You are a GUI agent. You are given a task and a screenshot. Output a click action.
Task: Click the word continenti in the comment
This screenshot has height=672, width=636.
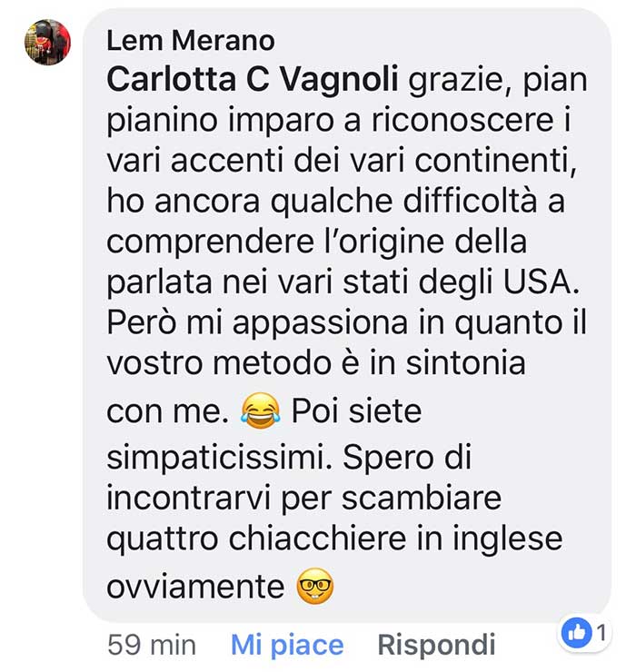(x=496, y=161)
